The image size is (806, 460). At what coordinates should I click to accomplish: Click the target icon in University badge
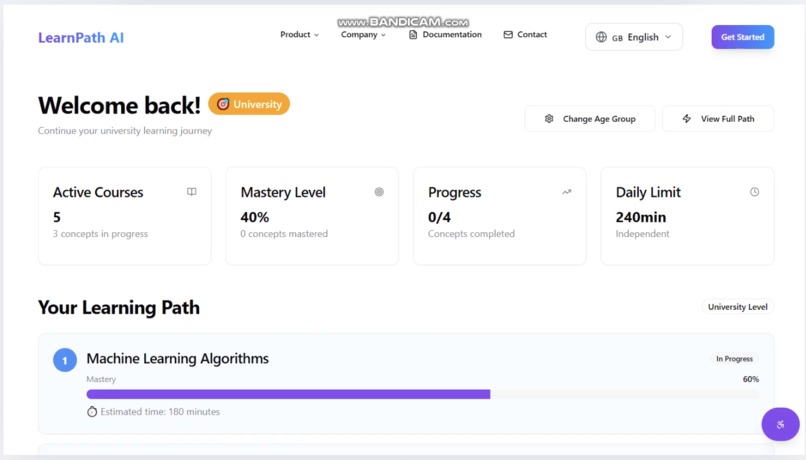[x=223, y=104]
